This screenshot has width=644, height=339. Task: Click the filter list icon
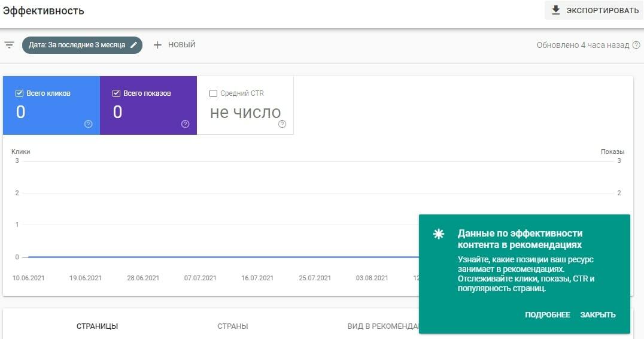9,45
